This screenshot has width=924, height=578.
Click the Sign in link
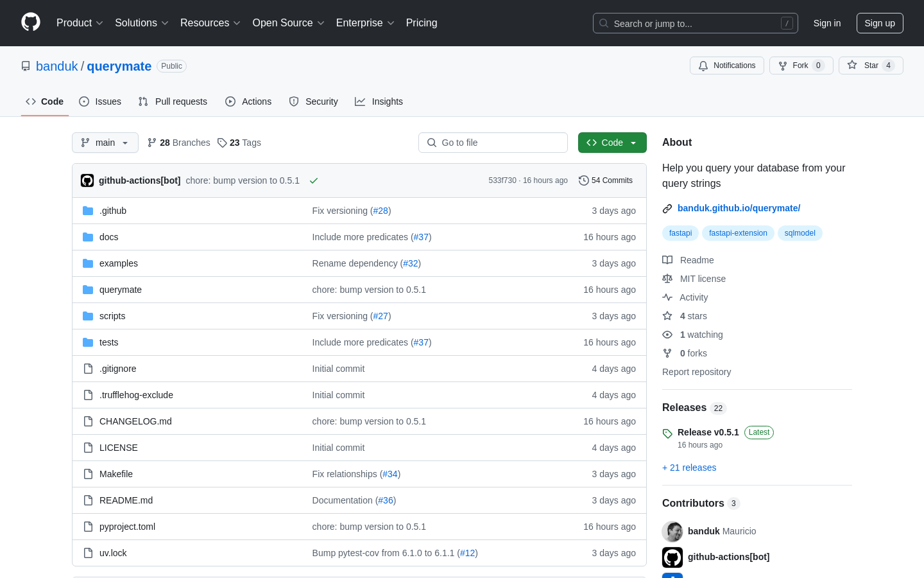click(x=827, y=23)
